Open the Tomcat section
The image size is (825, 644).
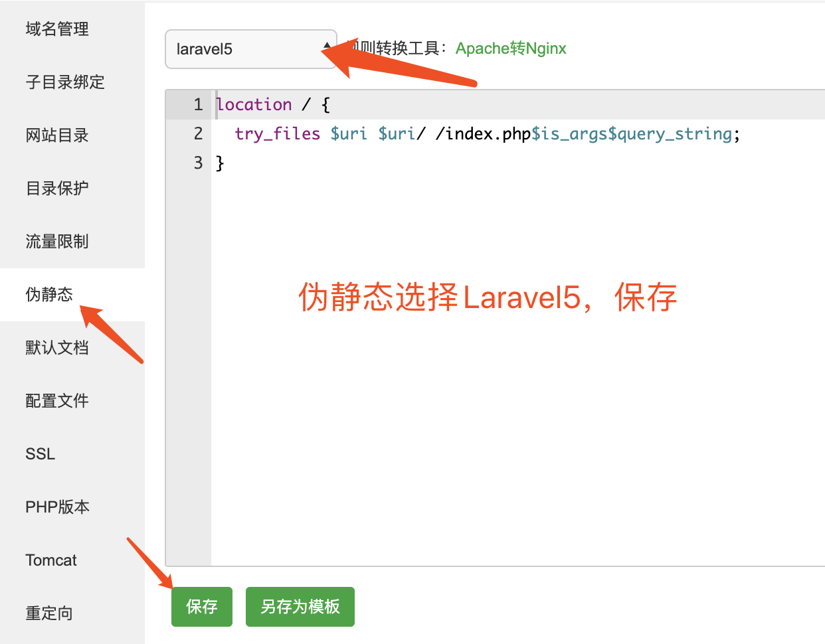(50, 560)
